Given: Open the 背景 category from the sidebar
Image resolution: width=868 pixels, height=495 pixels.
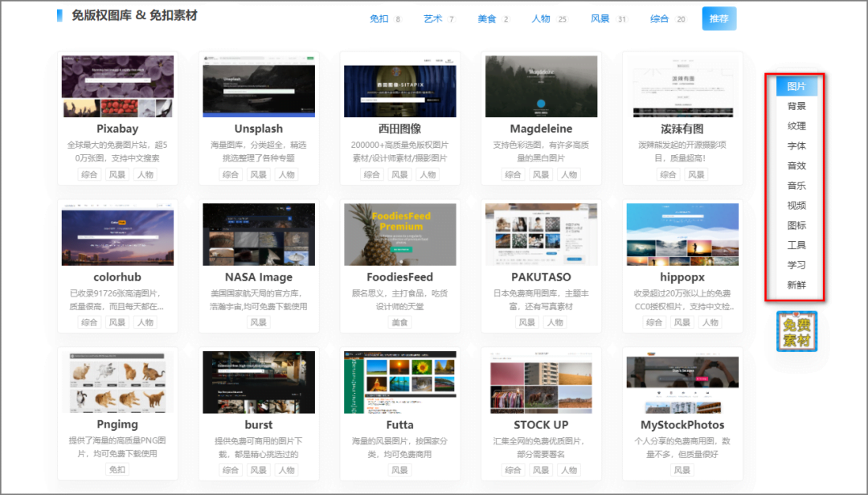Looking at the screenshot, I should point(796,105).
